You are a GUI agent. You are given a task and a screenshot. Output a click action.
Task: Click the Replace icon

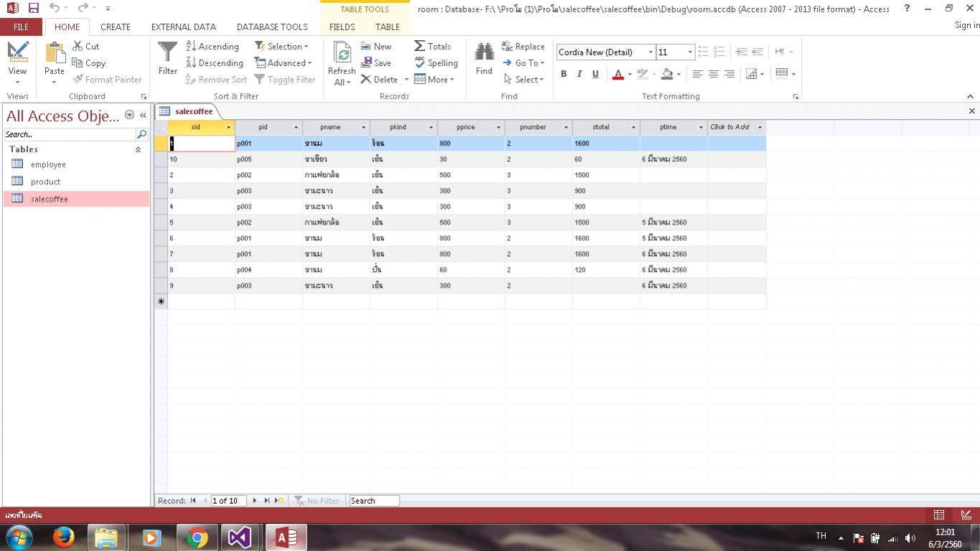507,46
